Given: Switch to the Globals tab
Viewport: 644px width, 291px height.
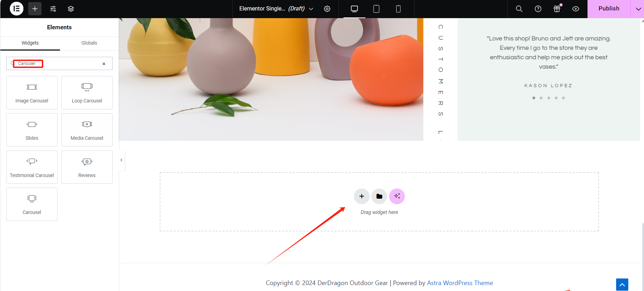Looking at the screenshot, I should tap(89, 43).
